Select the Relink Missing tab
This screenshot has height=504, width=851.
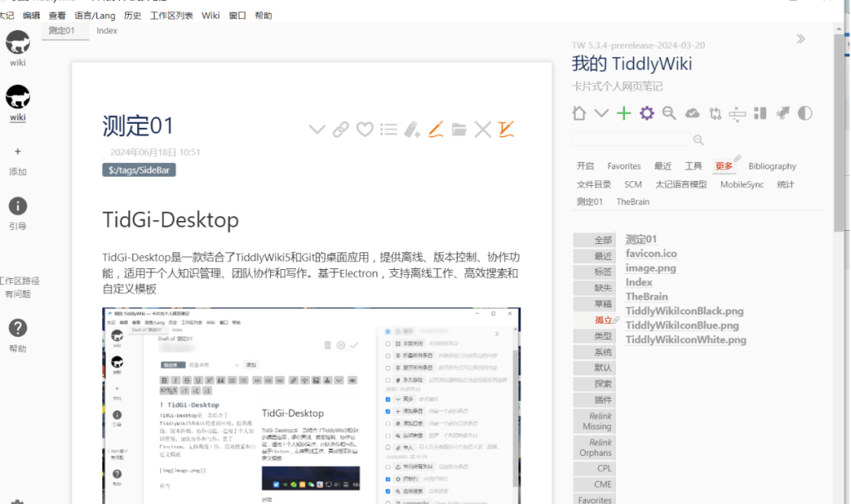[x=594, y=421]
